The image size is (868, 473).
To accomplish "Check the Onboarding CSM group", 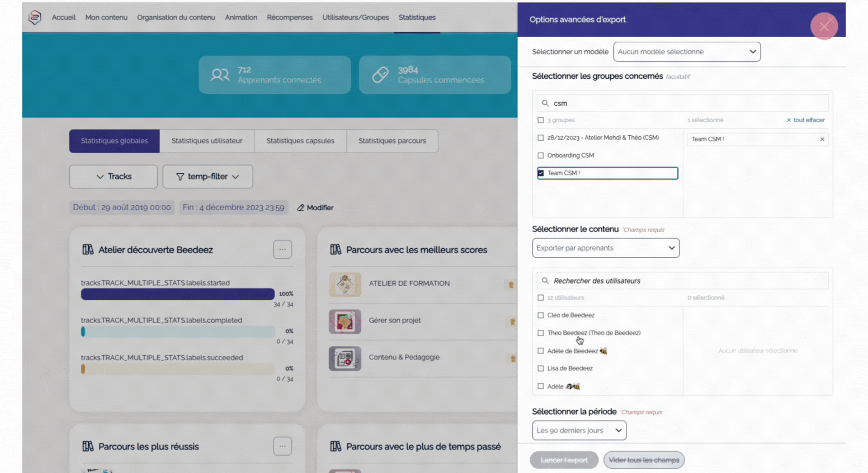I will coord(541,156).
